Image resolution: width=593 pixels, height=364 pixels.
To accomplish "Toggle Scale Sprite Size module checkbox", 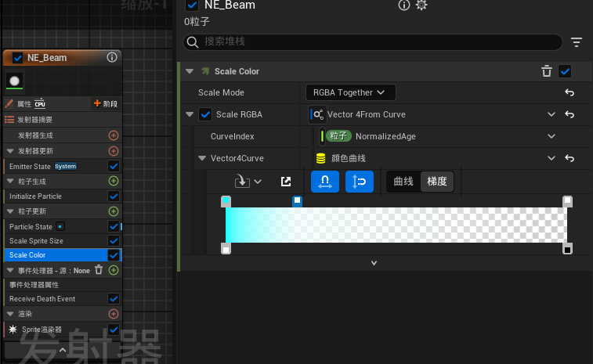I will click(114, 241).
